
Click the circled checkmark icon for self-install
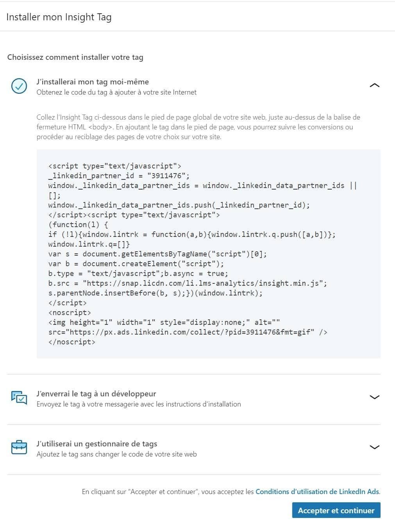[x=19, y=86]
